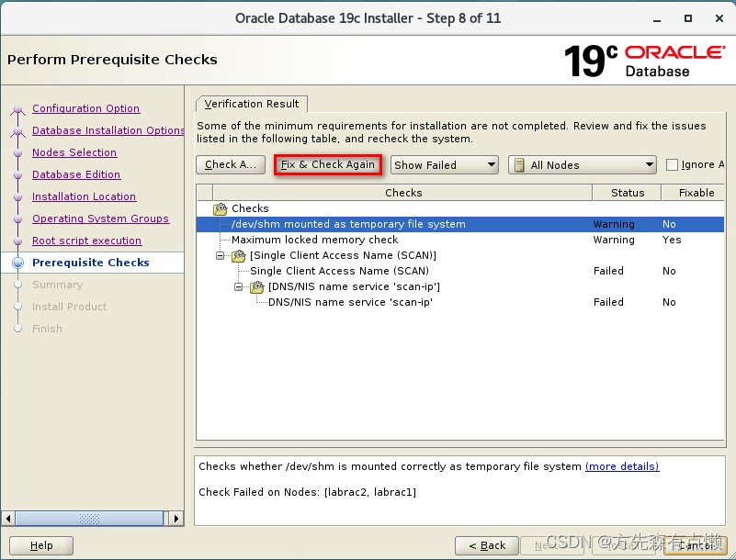Viewport: 736px width, 560px height.
Task: Click the Check Again button
Action: (231, 164)
